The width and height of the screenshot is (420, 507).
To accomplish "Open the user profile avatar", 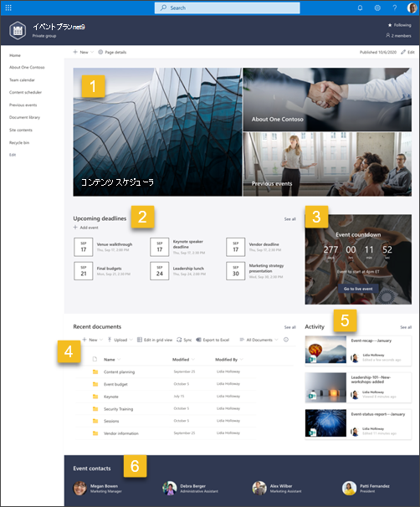I will point(412,8).
